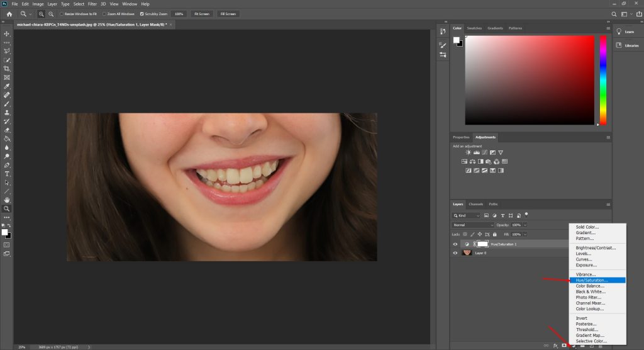Viewport: 644px width, 350px height.
Task: Uncheck the Scrubby Zoom checkbox
Action: [x=142, y=13]
